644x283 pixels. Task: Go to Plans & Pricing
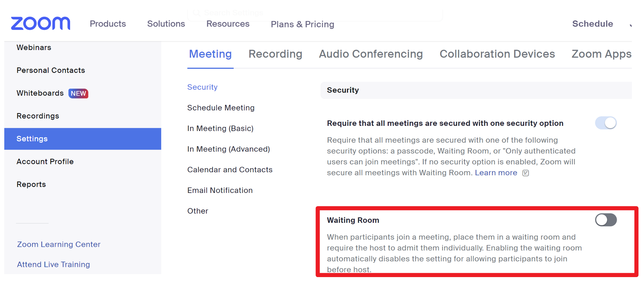(302, 24)
